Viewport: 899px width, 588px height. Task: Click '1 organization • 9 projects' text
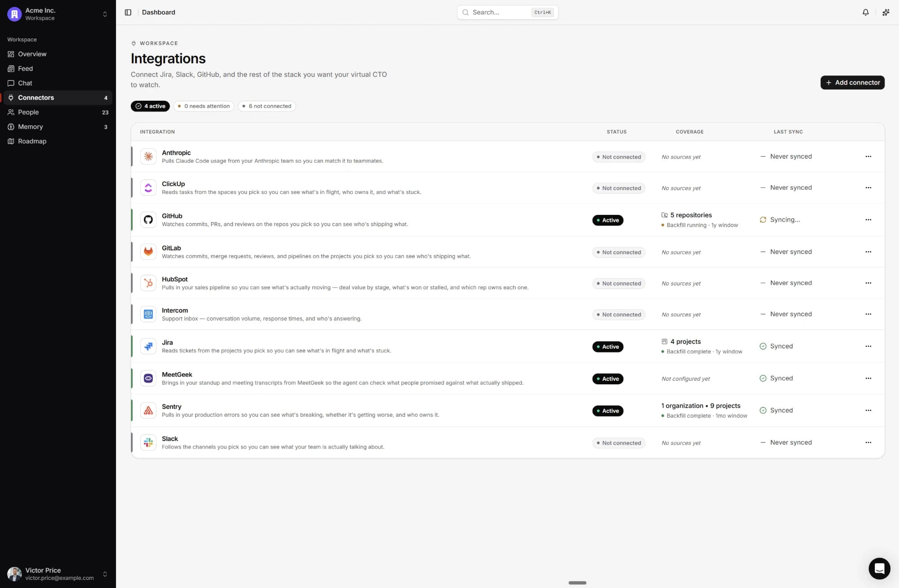click(701, 406)
